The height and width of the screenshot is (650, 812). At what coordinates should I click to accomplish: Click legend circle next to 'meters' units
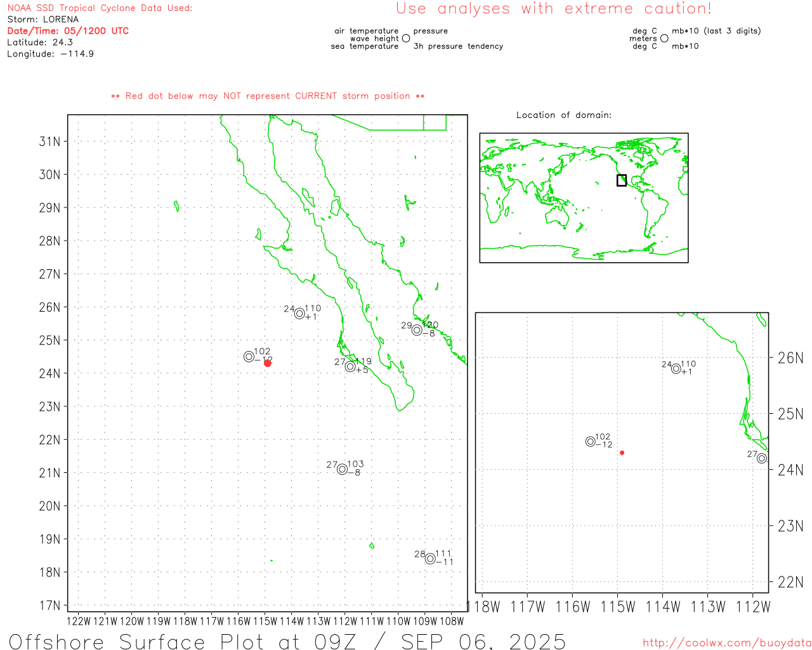point(664,38)
